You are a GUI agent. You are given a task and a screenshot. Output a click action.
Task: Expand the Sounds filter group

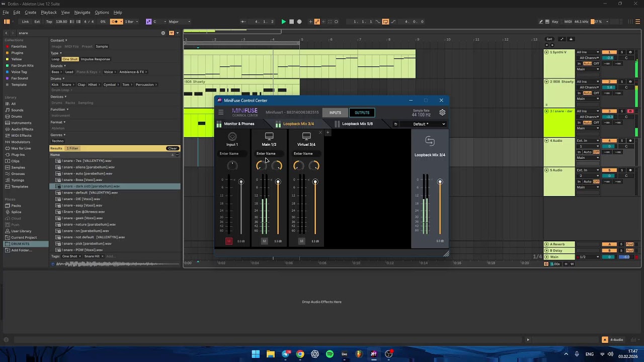pos(58,66)
